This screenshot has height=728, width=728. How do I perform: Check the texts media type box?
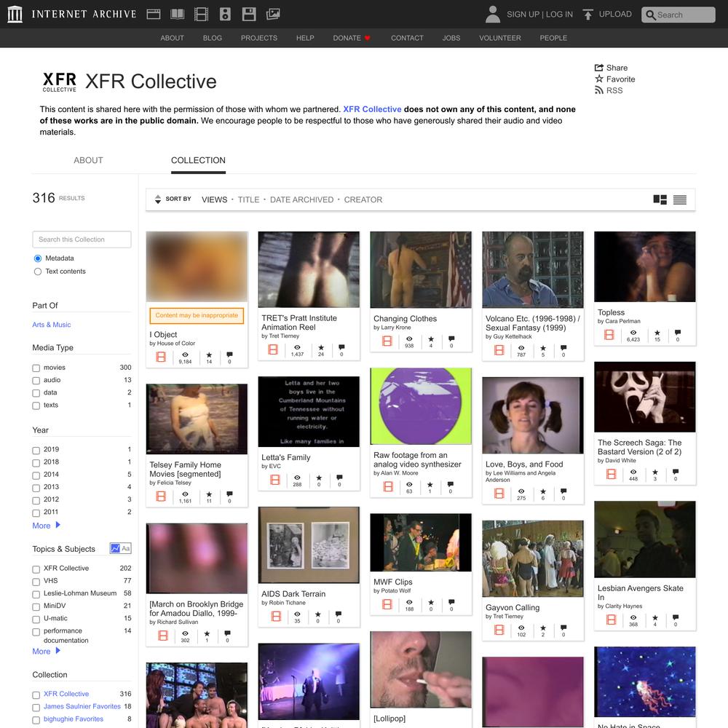tap(36, 405)
